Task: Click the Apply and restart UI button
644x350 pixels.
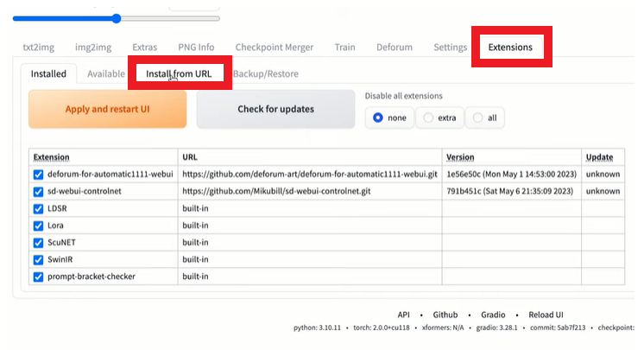Action: coord(108,110)
